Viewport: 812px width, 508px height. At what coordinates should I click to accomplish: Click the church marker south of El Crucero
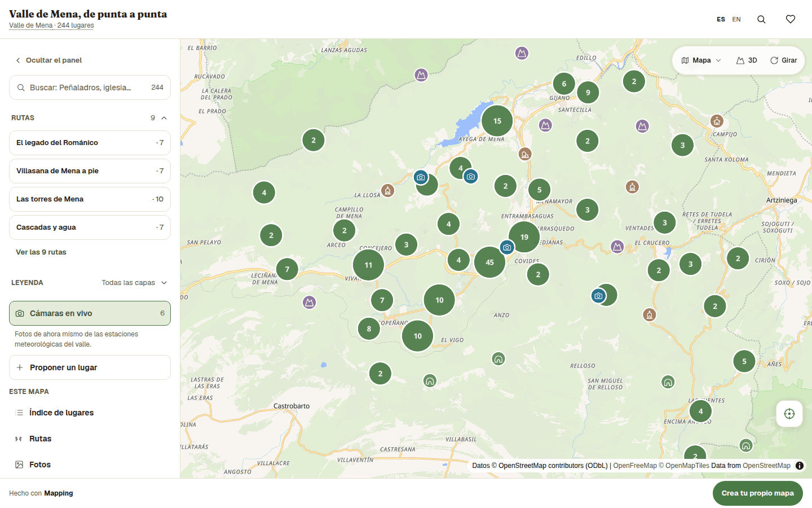[x=650, y=315]
